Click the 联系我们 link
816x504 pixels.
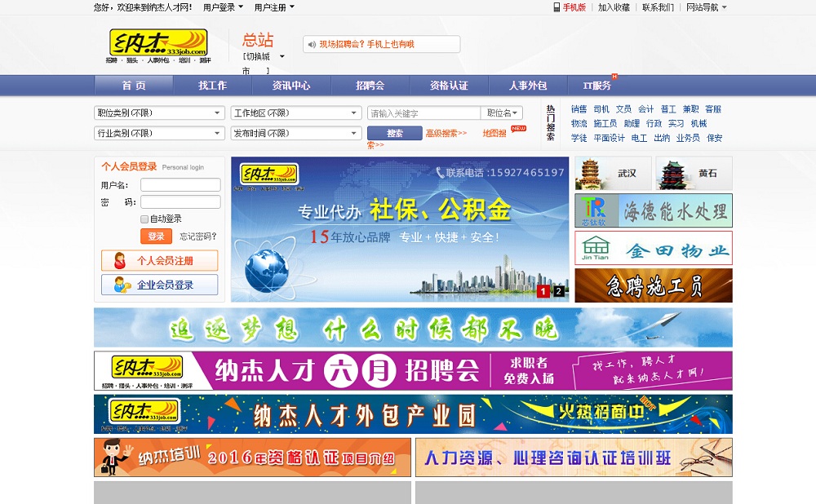coord(658,7)
